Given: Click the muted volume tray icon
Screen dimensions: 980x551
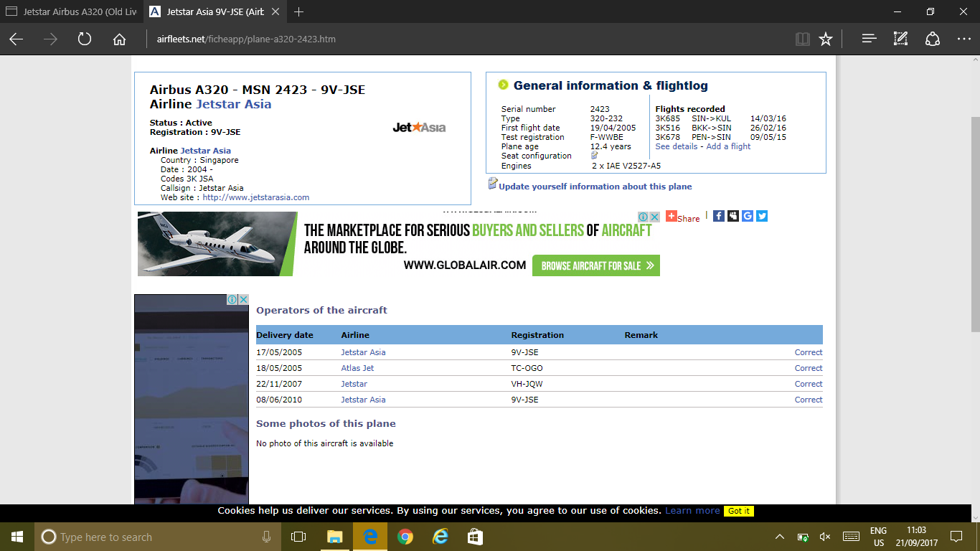Looking at the screenshot, I should click(x=825, y=537).
